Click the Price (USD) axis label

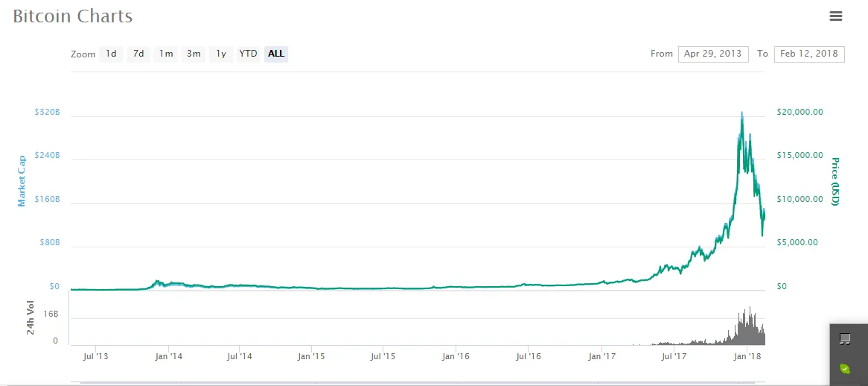[835, 182]
